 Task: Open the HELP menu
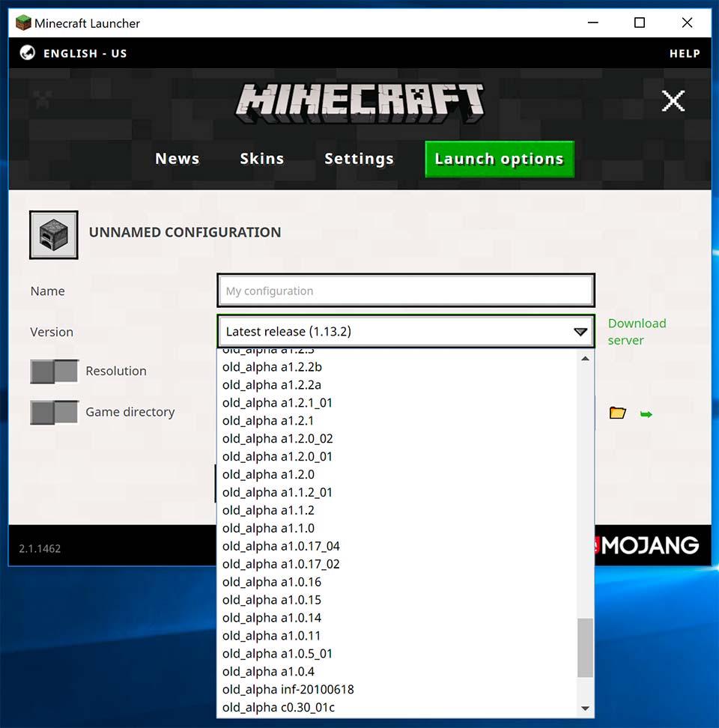click(684, 53)
